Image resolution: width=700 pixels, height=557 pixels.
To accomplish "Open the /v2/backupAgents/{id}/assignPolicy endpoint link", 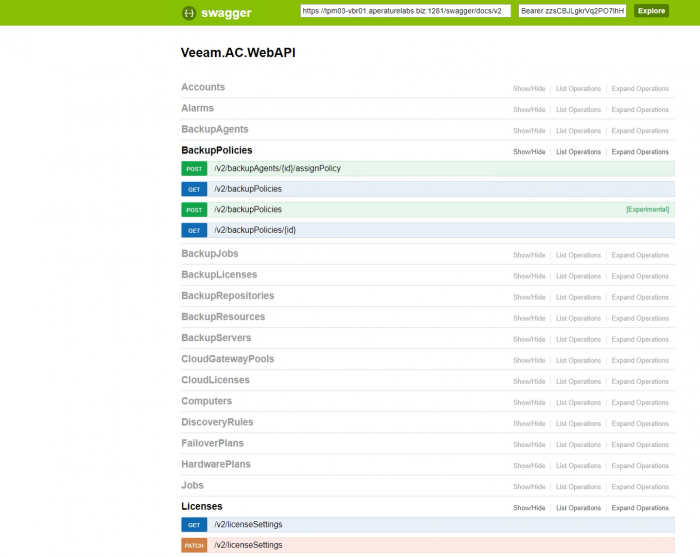I will click(x=277, y=168).
